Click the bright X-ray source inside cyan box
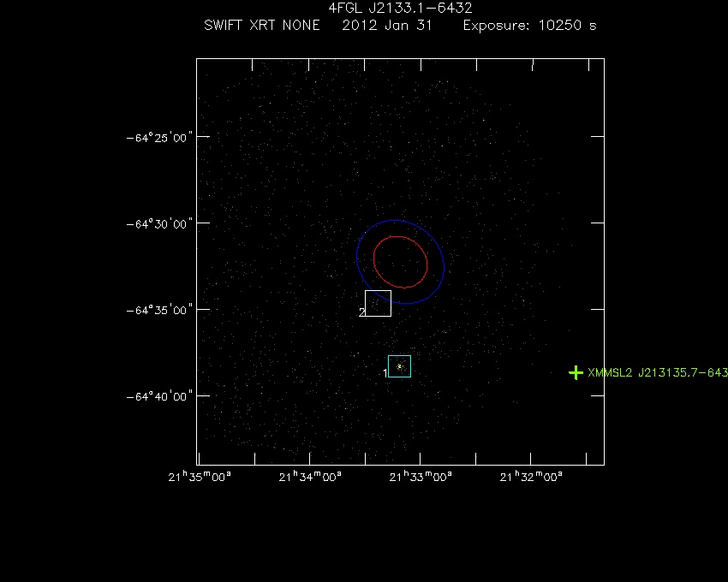Viewport: 728px width, 582px height. 399,366
